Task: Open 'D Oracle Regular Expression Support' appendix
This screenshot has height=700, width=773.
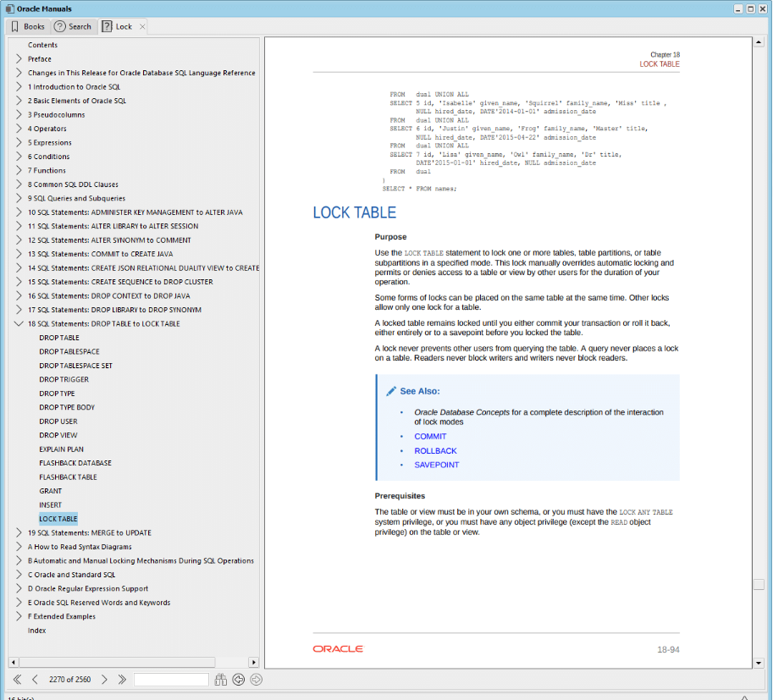Action: 88,588
